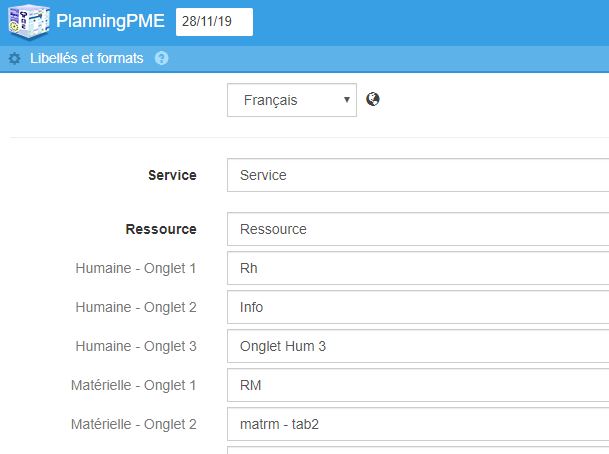Viewport: 609px width, 454px height.
Task: Click the bold Service label
Action: tap(172, 175)
